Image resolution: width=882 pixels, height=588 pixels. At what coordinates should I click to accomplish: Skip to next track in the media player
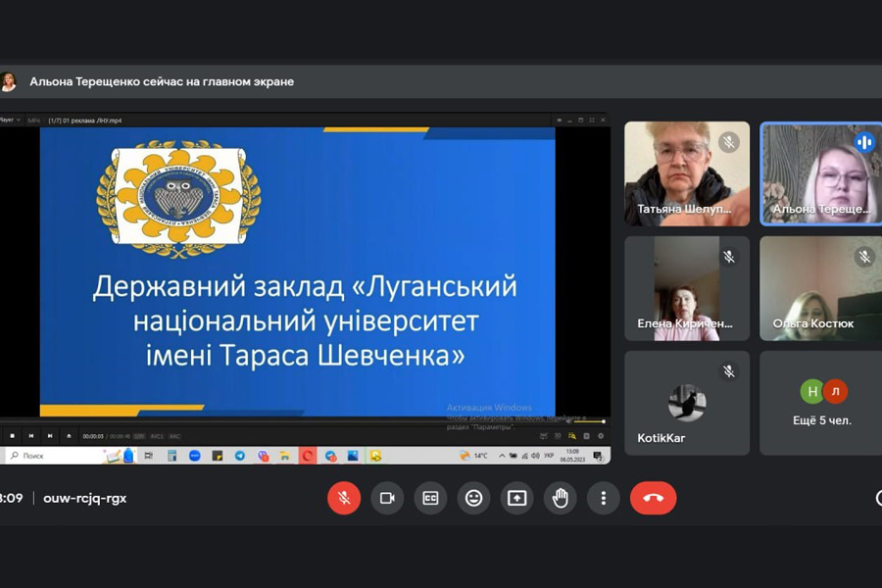50,436
